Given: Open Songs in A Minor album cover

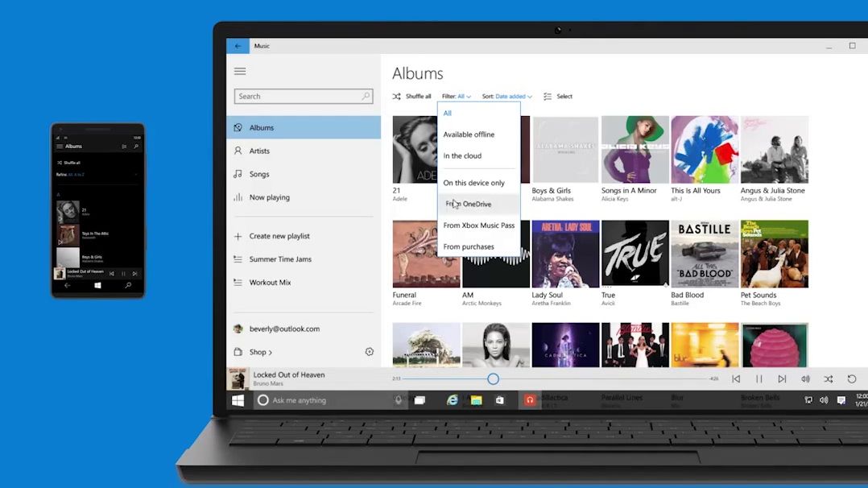Looking at the screenshot, I should pos(635,150).
